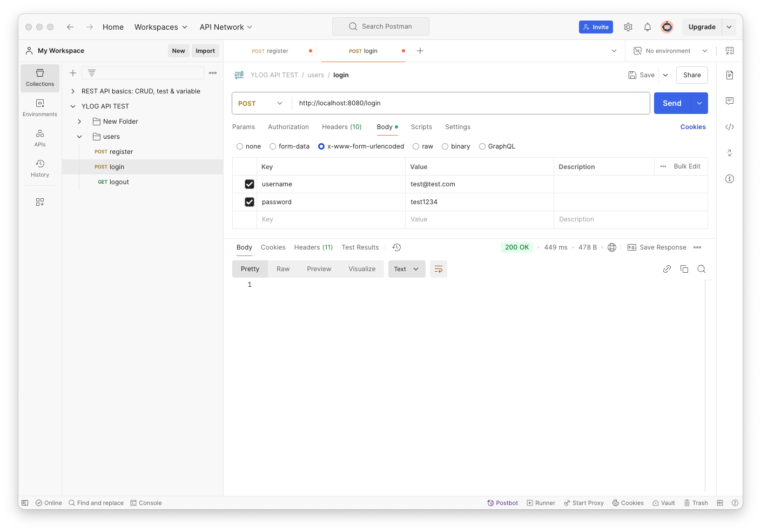Open response three-dot more options
The height and width of the screenshot is (532, 761).
coord(697,247)
